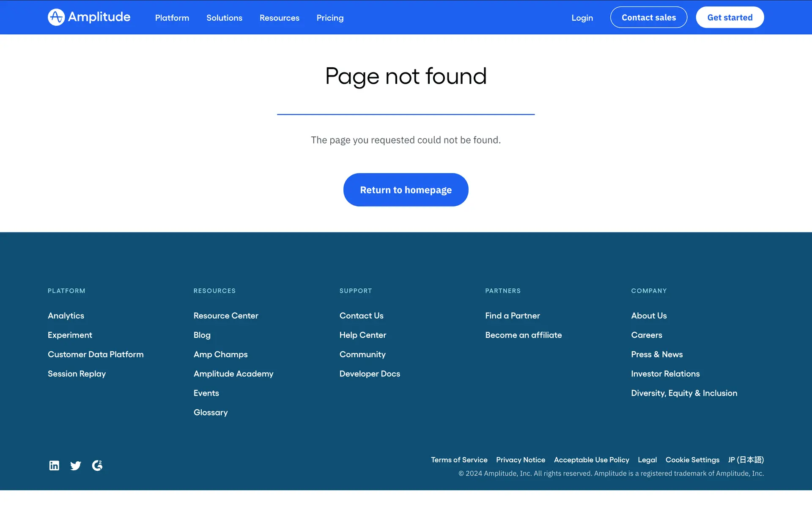812x508 pixels.
Task: Go to Amplitude Academy link
Action: pos(233,374)
